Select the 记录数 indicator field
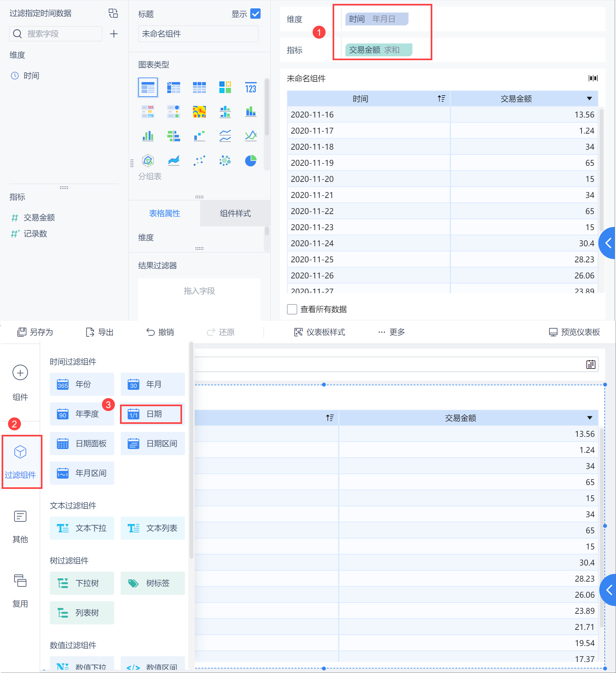616x673 pixels. [29, 234]
